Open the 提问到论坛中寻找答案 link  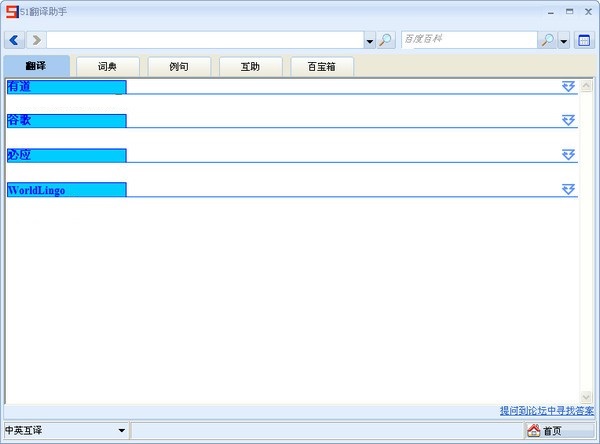tap(547, 411)
